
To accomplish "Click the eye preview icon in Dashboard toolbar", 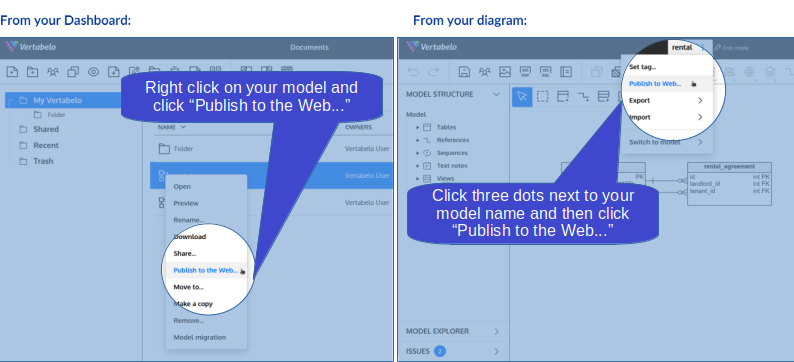I will point(93,71).
